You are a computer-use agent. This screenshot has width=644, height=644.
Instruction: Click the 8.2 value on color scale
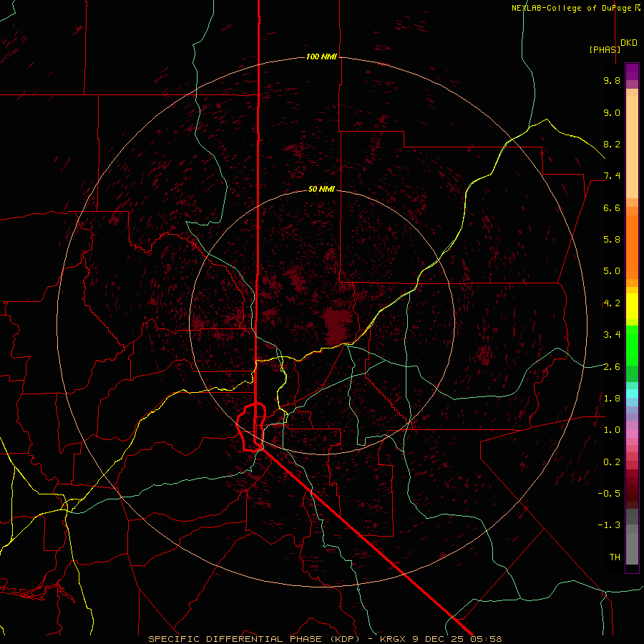pyautogui.click(x=612, y=144)
